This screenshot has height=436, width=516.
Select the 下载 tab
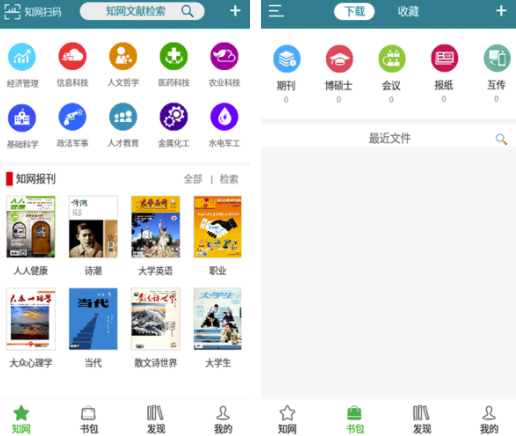[354, 12]
